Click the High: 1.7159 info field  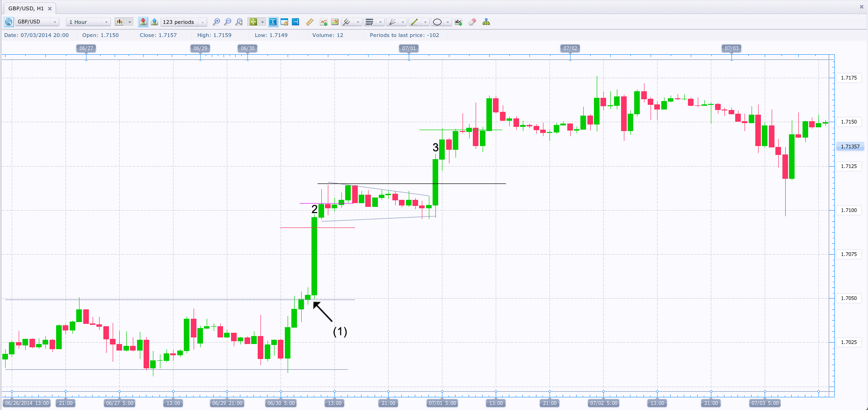click(x=214, y=35)
